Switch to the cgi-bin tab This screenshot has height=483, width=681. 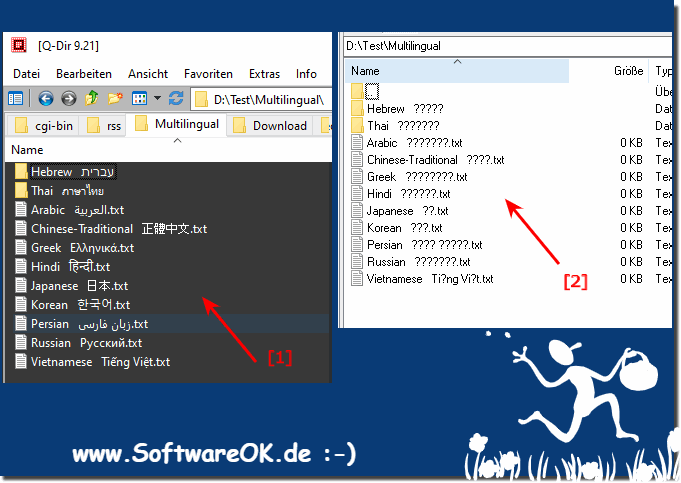coord(43,126)
